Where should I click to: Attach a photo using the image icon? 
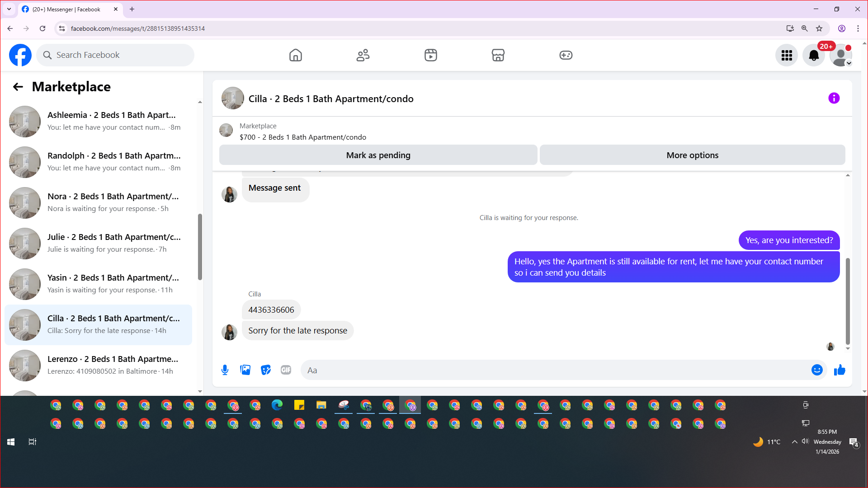point(245,370)
